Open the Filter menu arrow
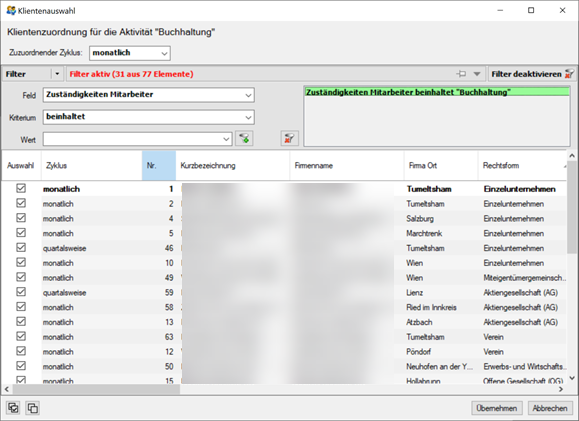This screenshot has height=421, width=579. 57,74
